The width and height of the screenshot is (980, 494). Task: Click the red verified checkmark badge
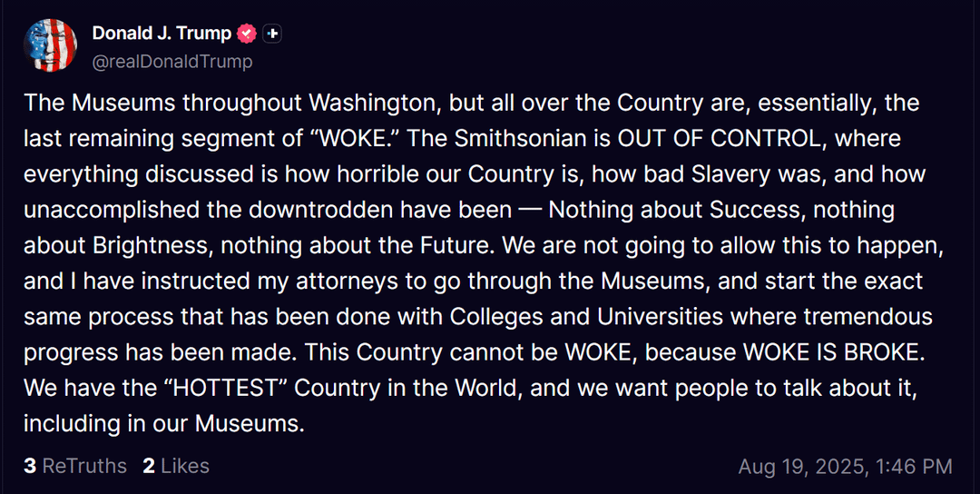pyautogui.click(x=248, y=33)
